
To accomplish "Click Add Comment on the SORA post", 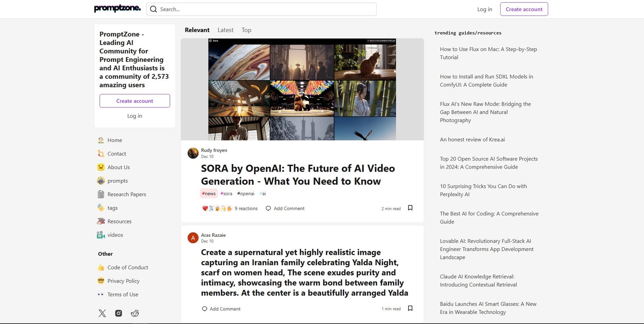I will (x=285, y=208).
